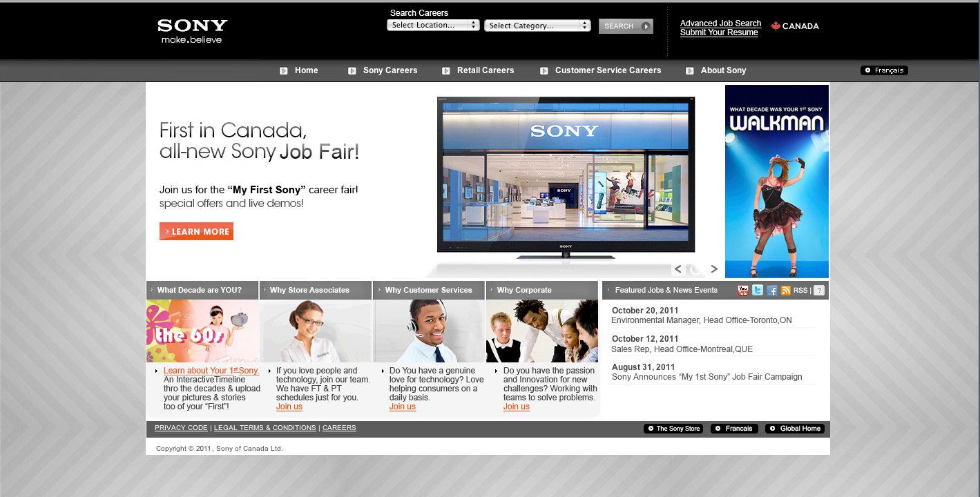Click Francais button in footer
The image size is (980, 497).
[x=734, y=429]
